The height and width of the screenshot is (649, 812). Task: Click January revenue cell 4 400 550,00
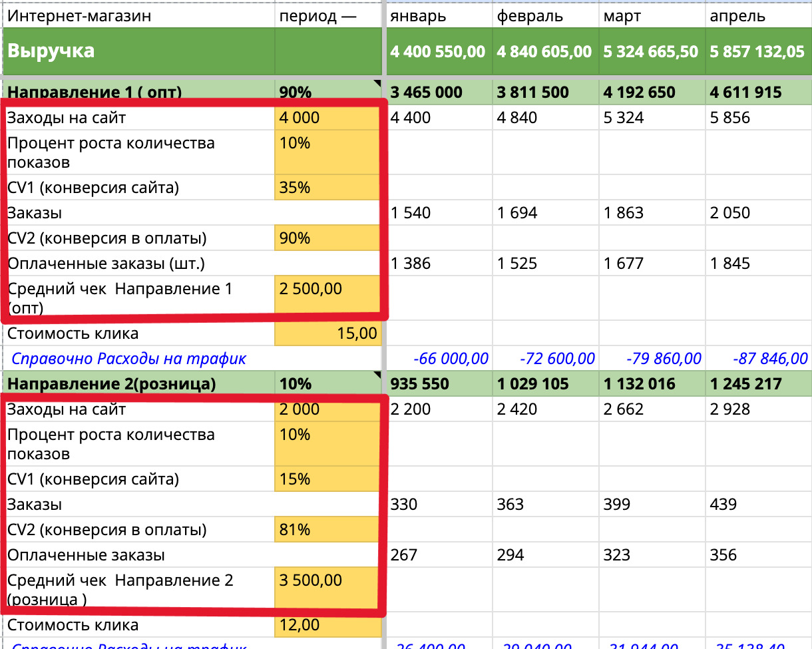coord(438,51)
